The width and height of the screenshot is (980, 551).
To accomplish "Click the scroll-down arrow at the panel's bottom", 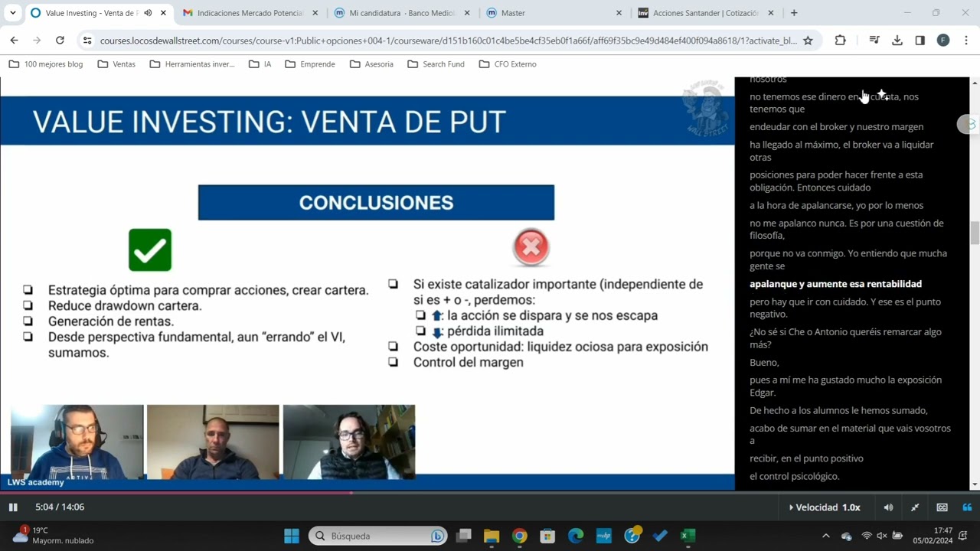I will pos(975,484).
